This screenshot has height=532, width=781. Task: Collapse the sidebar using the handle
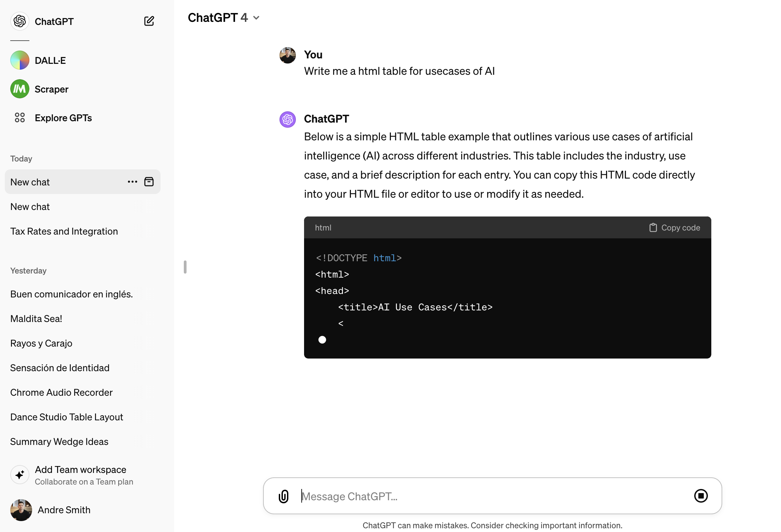(185, 267)
